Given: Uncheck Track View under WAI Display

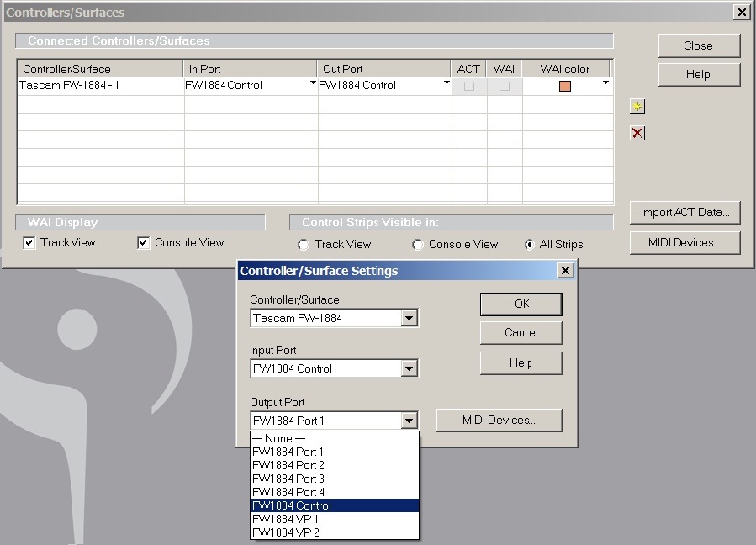Looking at the screenshot, I should coord(29,242).
